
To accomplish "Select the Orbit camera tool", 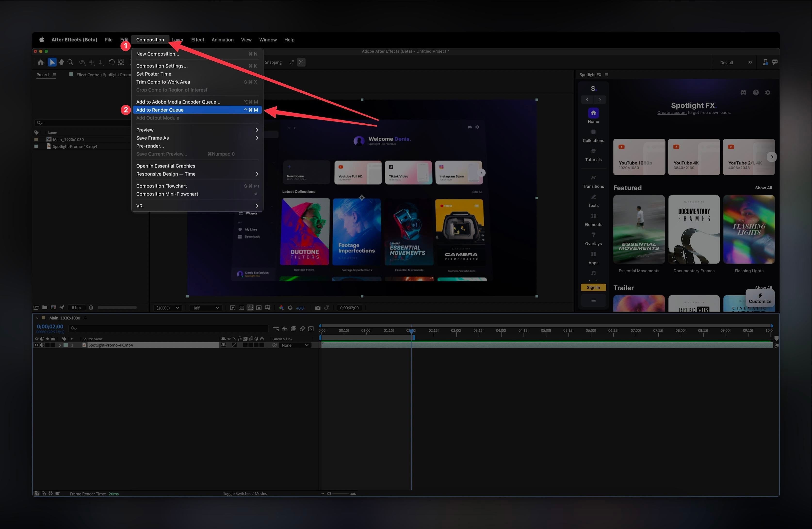I will (82, 62).
